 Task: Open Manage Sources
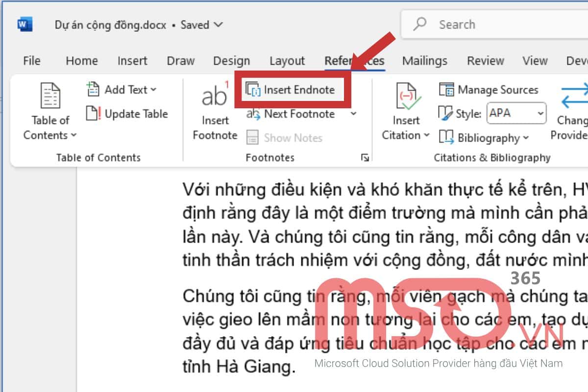click(x=488, y=90)
